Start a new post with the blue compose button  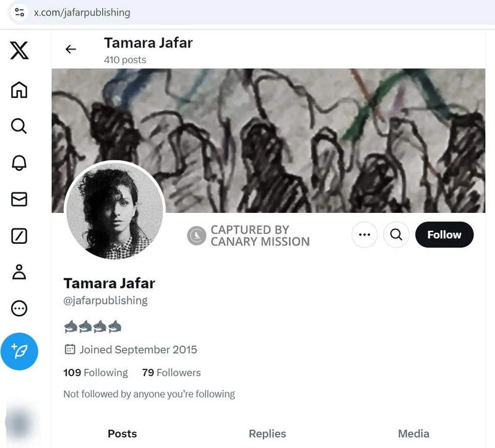click(x=20, y=351)
